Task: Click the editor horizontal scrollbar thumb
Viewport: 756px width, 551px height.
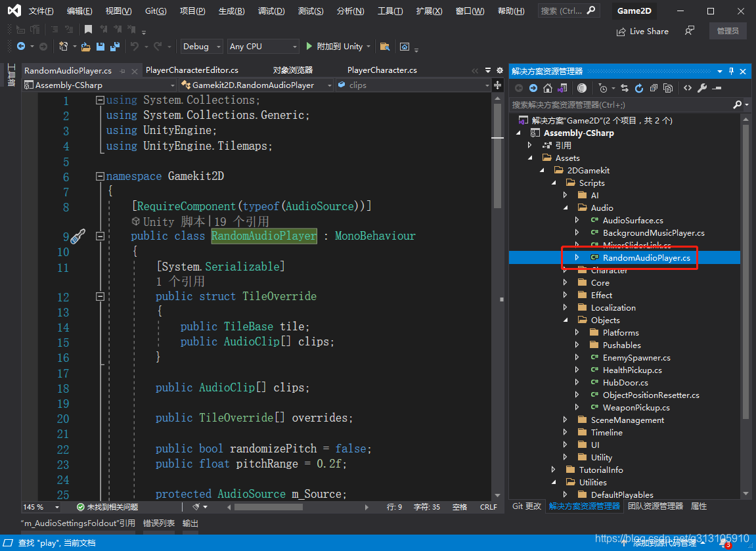Action: (x=269, y=507)
